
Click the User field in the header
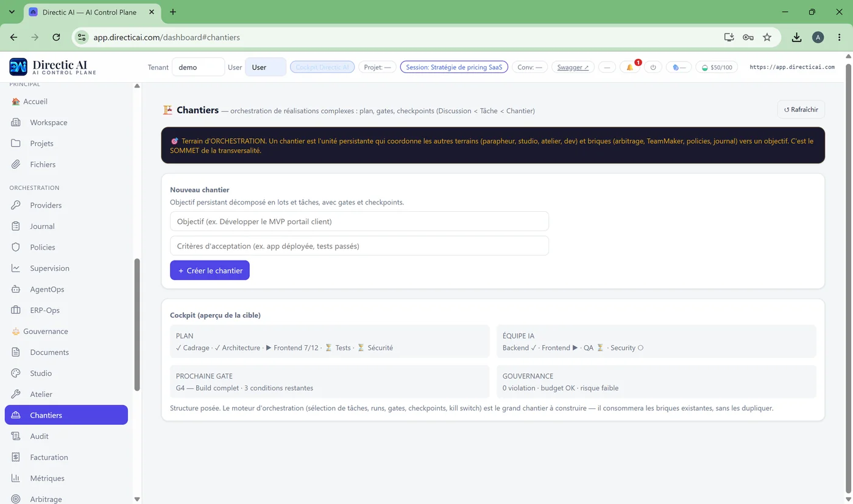tap(266, 67)
